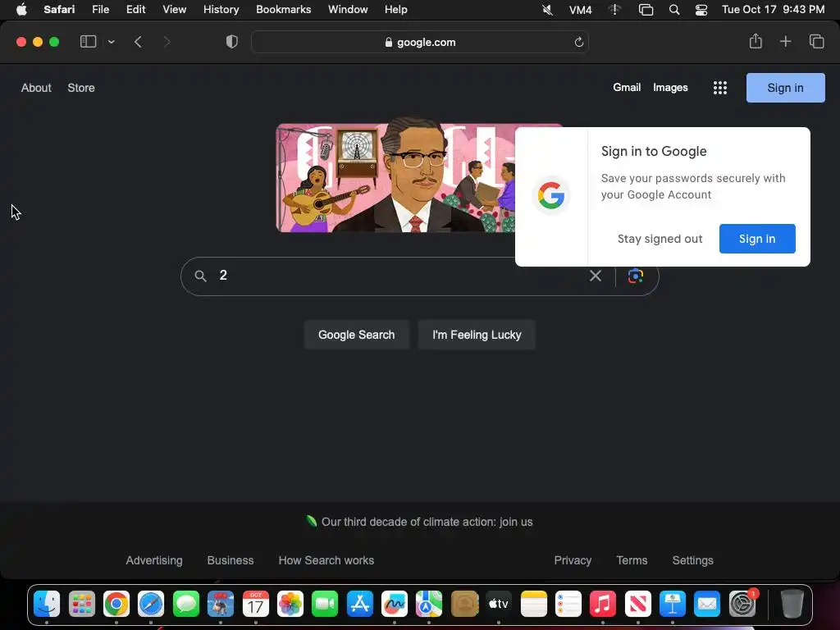Open App Store from the Dock
Screen dimensions: 840x630
(x=359, y=605)
